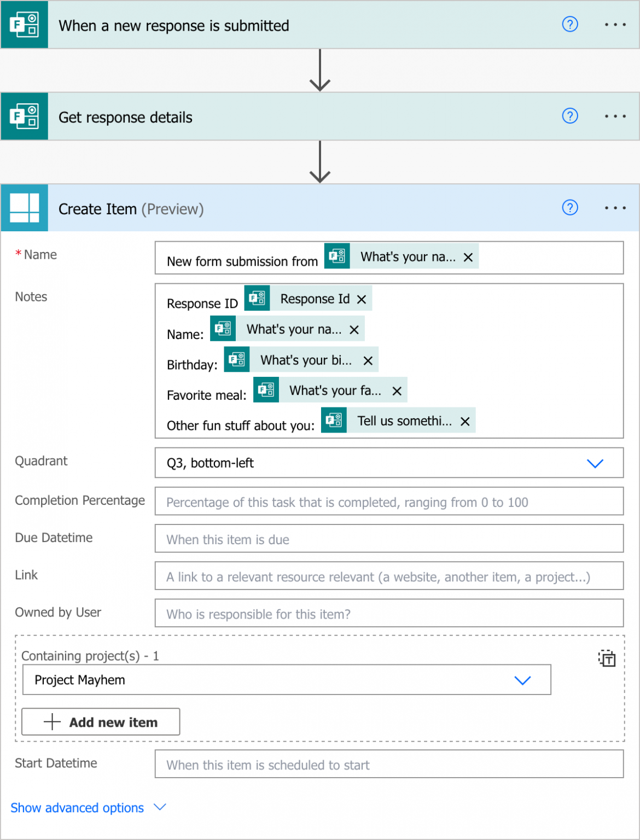Open the Project Mayhem project dropdown

(x=522, y=680)
